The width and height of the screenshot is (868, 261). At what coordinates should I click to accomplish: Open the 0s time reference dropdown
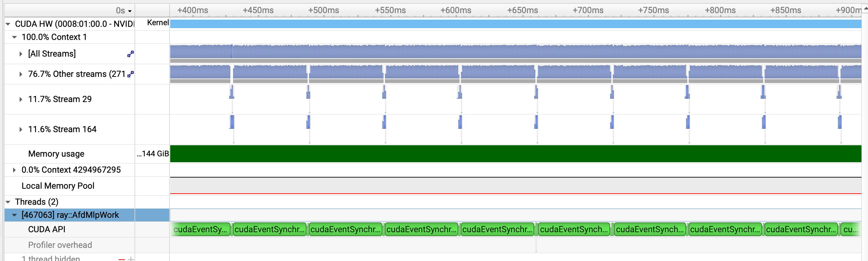point(123,11)
